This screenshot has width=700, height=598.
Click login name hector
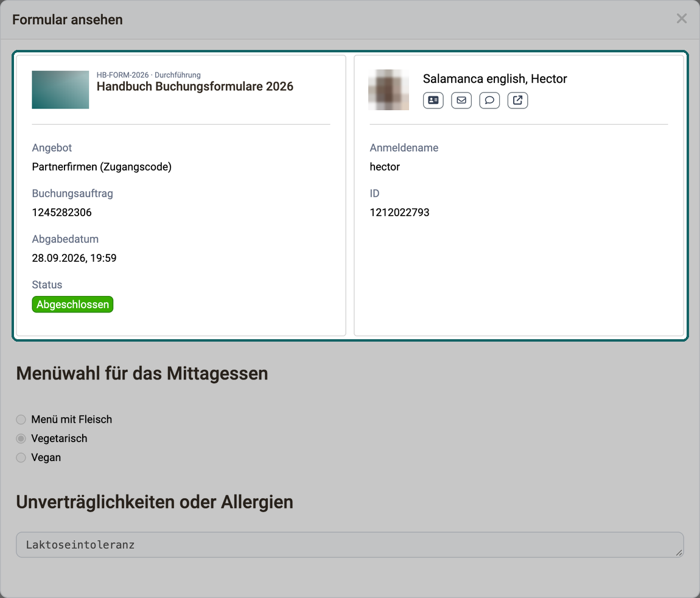tap(385, 167)
